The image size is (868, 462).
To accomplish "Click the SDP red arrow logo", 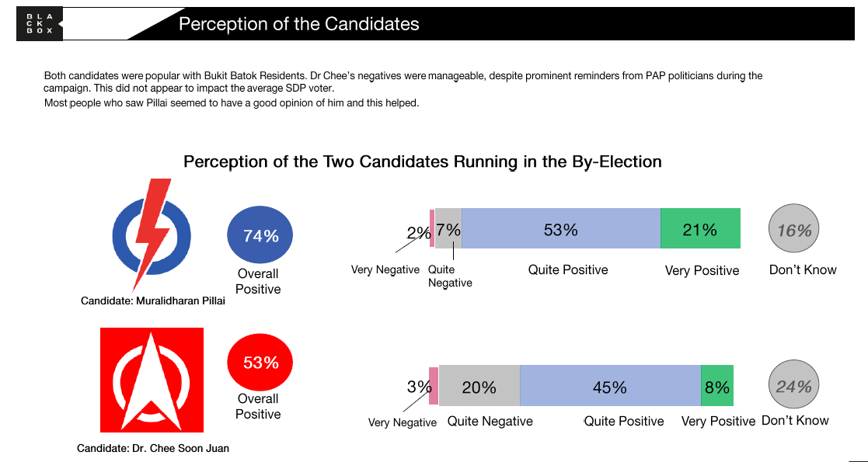I will click(x=152, y=380).
